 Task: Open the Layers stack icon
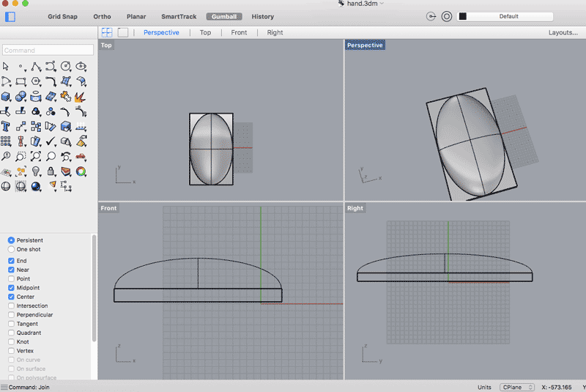click(x=66, y=171)
